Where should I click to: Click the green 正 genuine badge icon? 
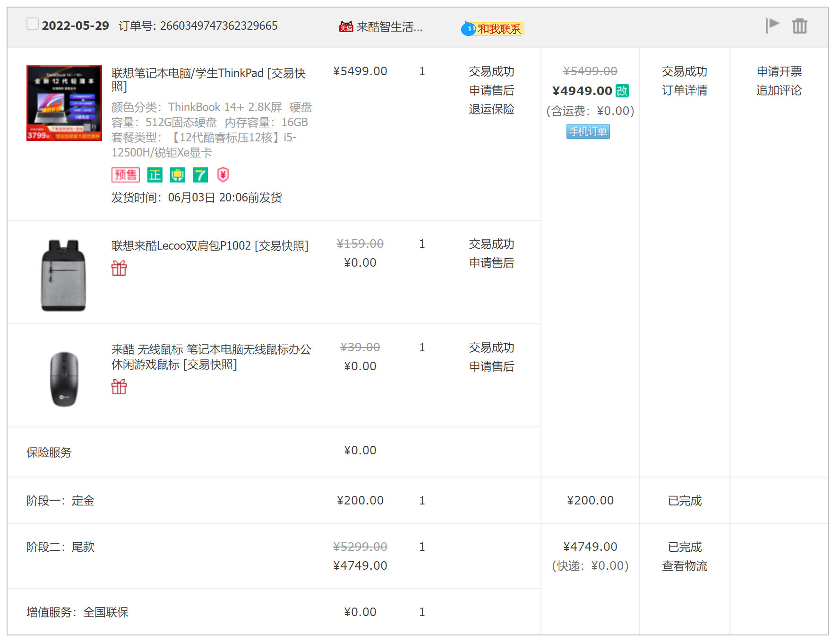(154, 175)
